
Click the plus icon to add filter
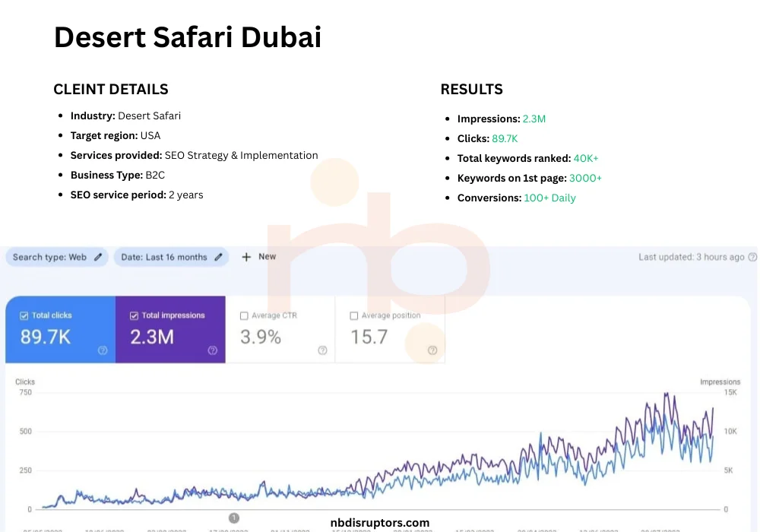(246, 257)
